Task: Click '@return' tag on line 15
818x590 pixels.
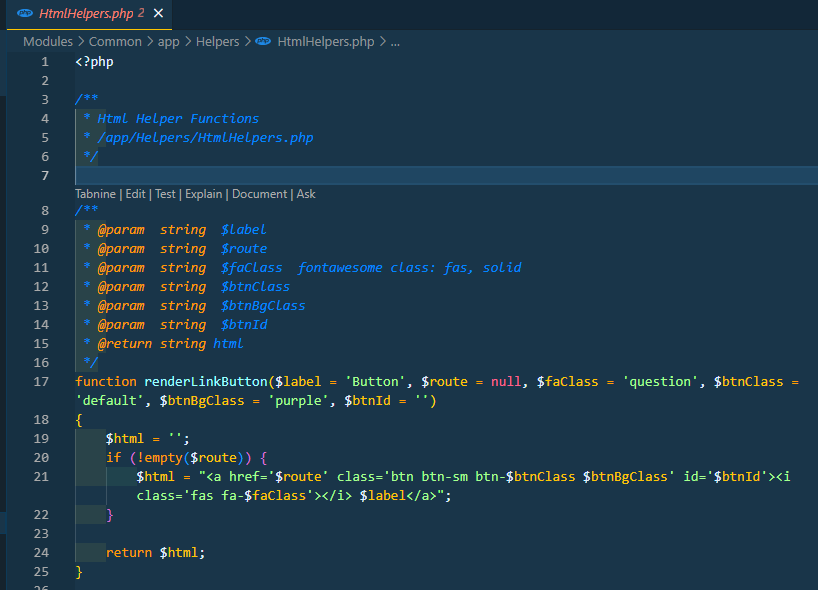Action: 125,344
